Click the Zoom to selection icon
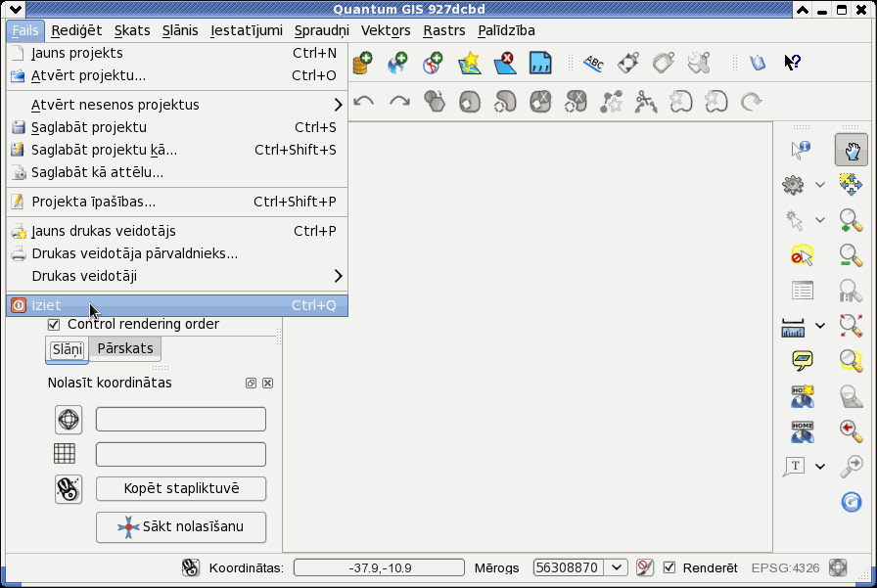 pos(851,360)
